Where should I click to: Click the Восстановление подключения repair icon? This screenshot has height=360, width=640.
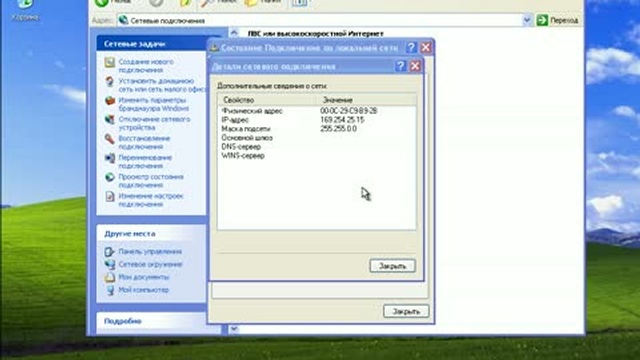pyautogui.click(x=109, y=139)
